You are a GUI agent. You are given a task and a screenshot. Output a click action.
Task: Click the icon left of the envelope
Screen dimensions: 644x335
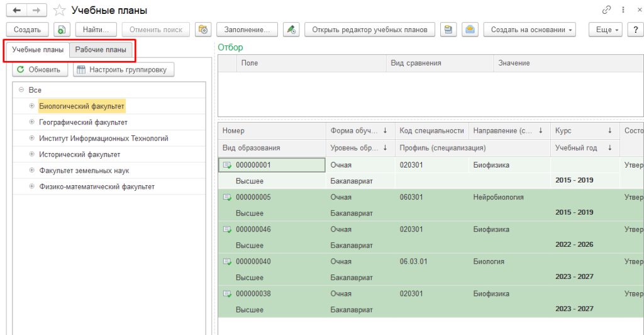(x=448, y=30)
